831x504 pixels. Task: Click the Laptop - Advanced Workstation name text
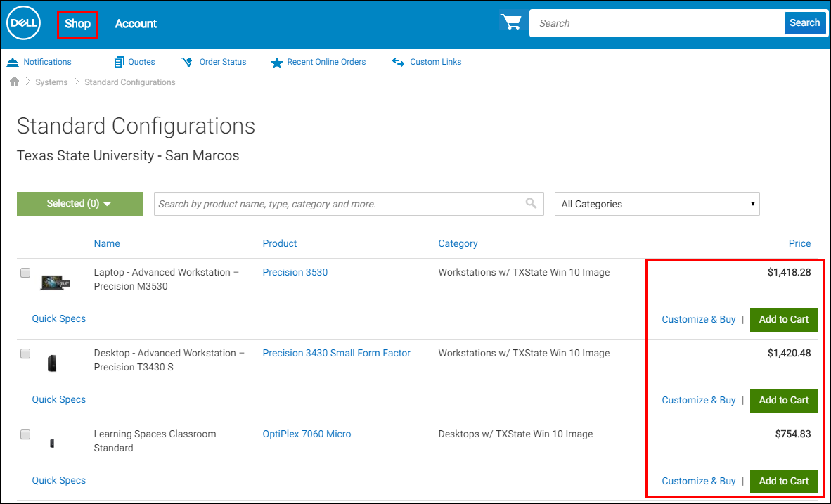167,279
